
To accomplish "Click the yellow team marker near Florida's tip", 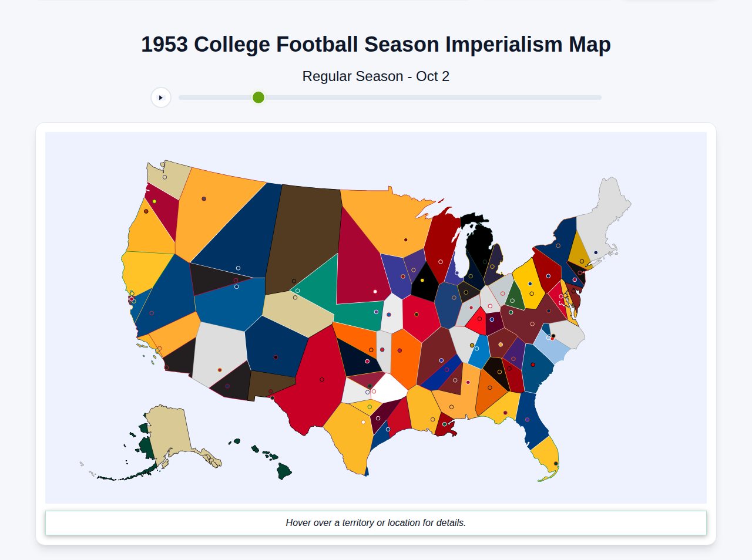I will [556, 463].
